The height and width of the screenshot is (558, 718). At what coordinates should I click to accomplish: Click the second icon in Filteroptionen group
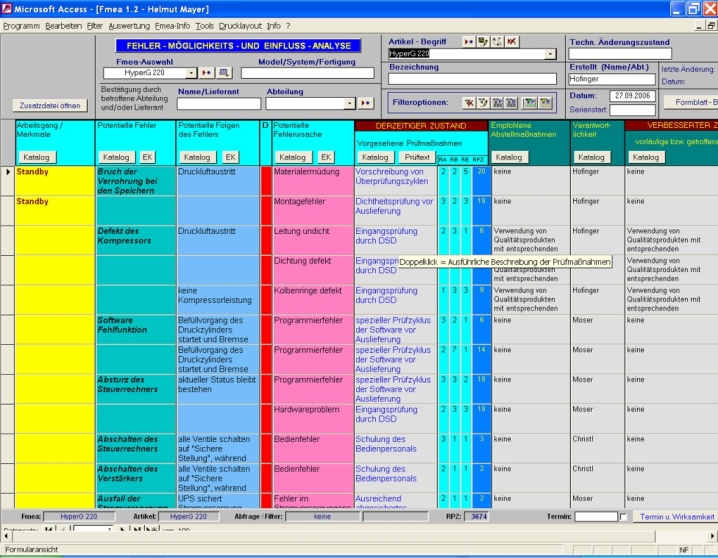click(x=483, y=102)
